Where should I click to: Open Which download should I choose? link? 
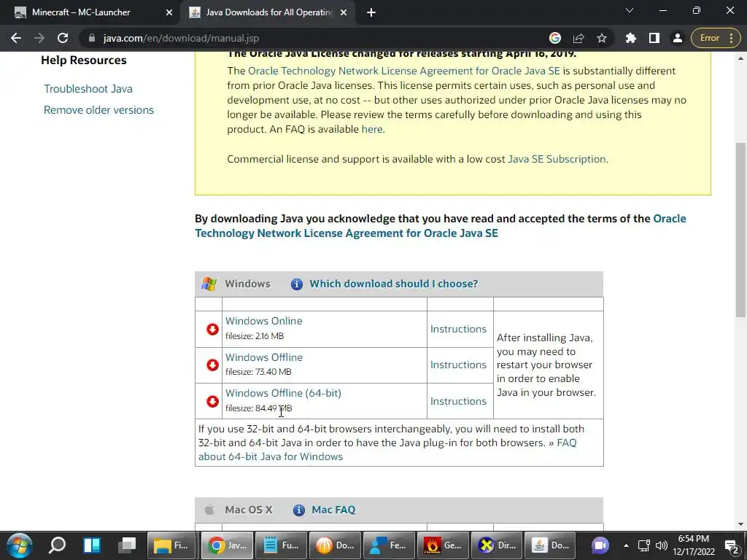coord(393,284)
